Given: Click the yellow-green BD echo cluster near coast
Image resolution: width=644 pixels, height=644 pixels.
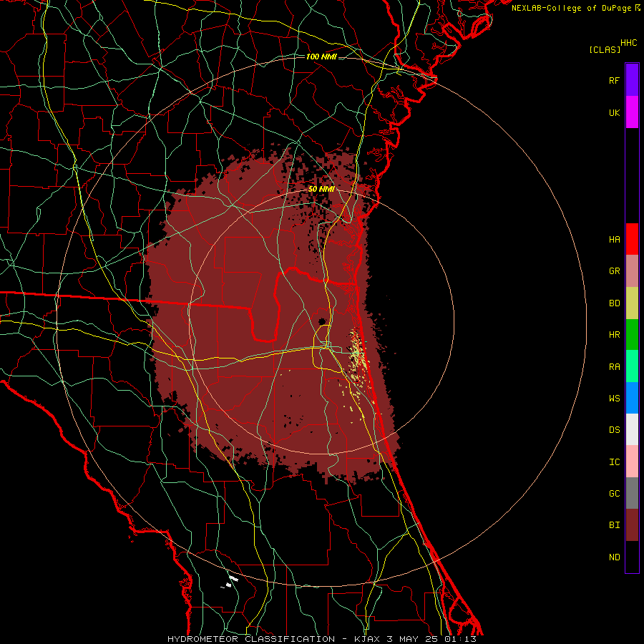Looking at the screenshot, I should click(358, 354).
